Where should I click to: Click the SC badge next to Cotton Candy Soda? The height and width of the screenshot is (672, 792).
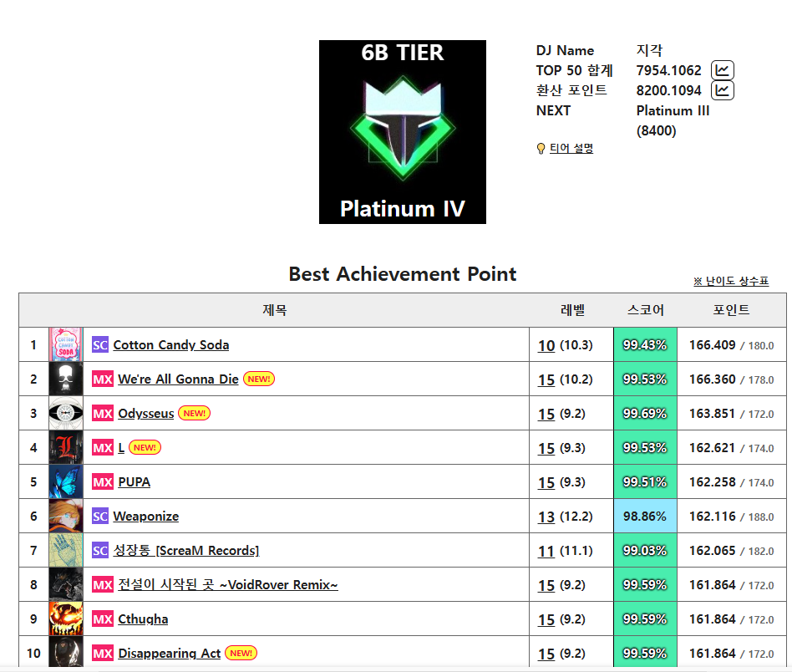[x=100, y=345]
